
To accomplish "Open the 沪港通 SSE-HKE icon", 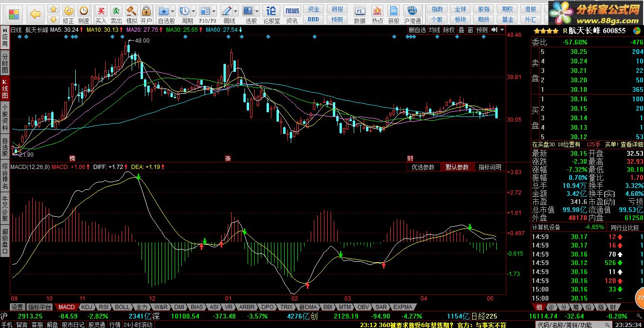I will [412, 14].
